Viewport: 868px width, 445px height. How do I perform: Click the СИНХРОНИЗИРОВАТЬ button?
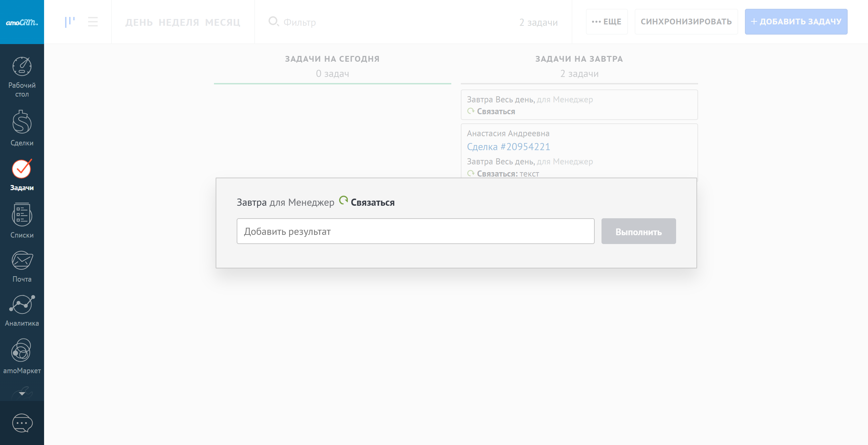[x=686, y=22]
